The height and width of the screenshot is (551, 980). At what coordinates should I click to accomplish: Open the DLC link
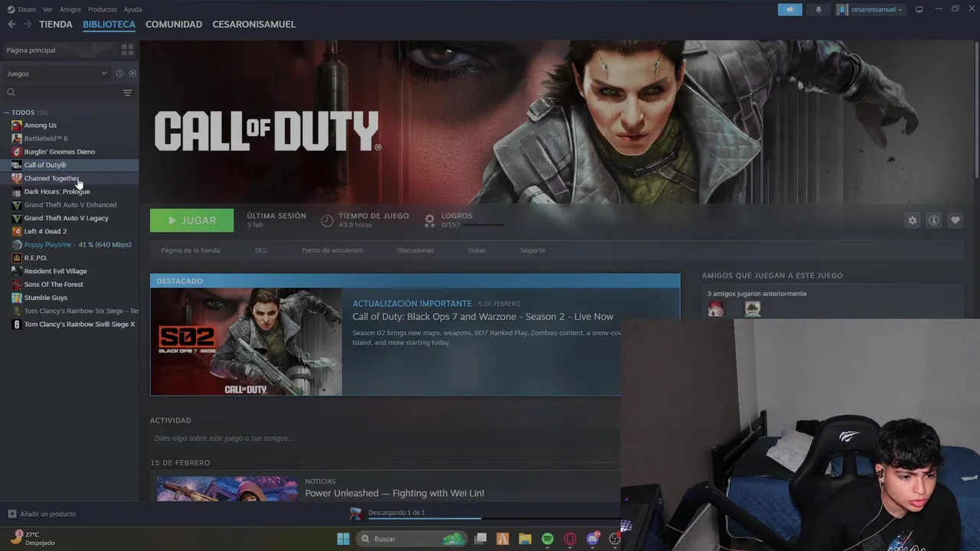[x=261, y=250]
